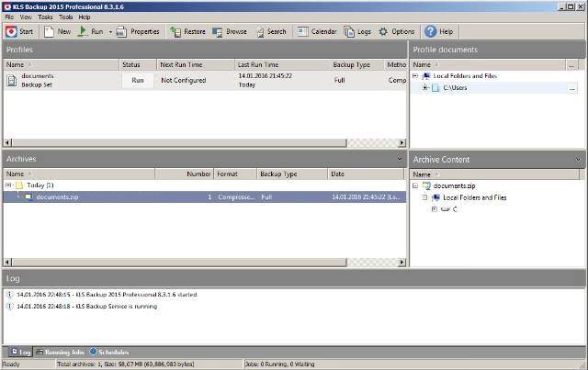The width and height of the screenshot is (588, 370).
Task: Create a New profile from toolbar
Action: click(x=57, y=32)
